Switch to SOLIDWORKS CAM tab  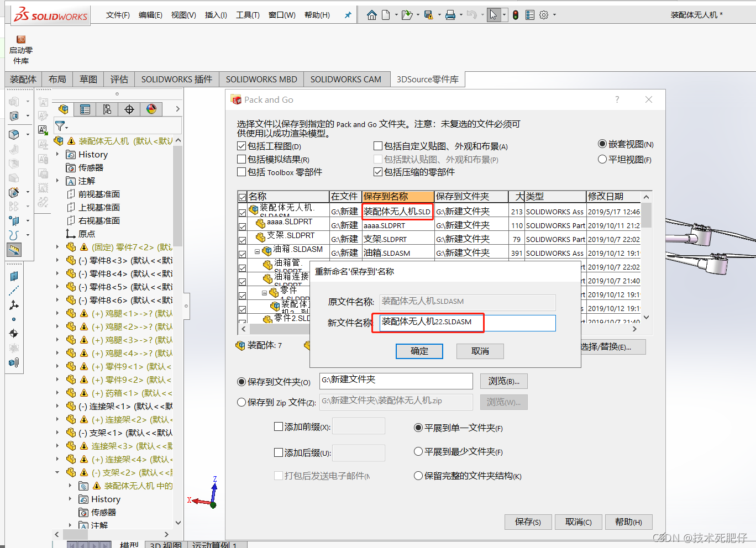(x=346, y=80)
